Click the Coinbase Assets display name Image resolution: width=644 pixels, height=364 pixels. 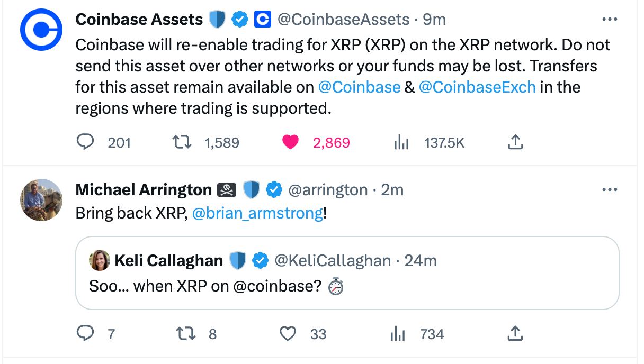click(x=139, y=20)
